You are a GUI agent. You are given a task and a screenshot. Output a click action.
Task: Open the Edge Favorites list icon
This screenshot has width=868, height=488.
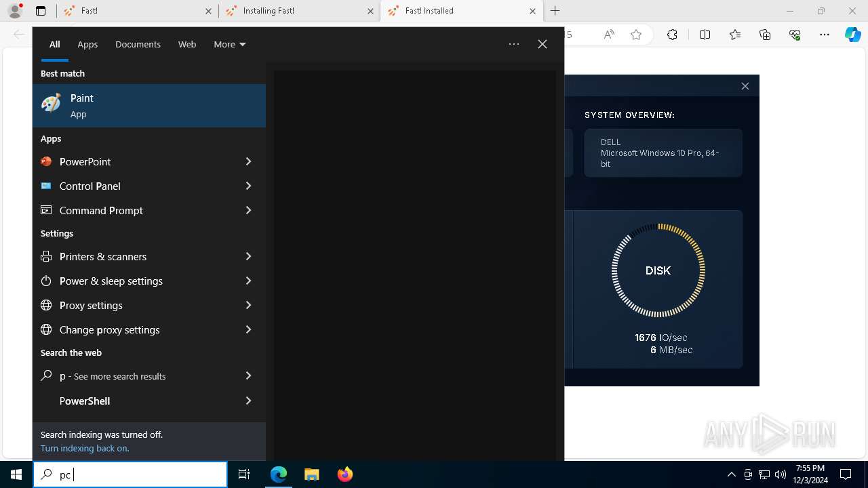click(x=735, y=35)
